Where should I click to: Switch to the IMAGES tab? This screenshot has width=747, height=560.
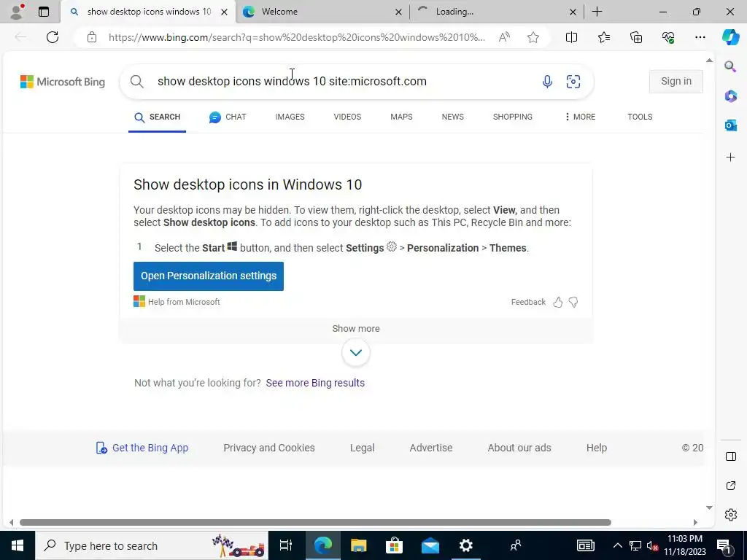[x=290, y=117]
